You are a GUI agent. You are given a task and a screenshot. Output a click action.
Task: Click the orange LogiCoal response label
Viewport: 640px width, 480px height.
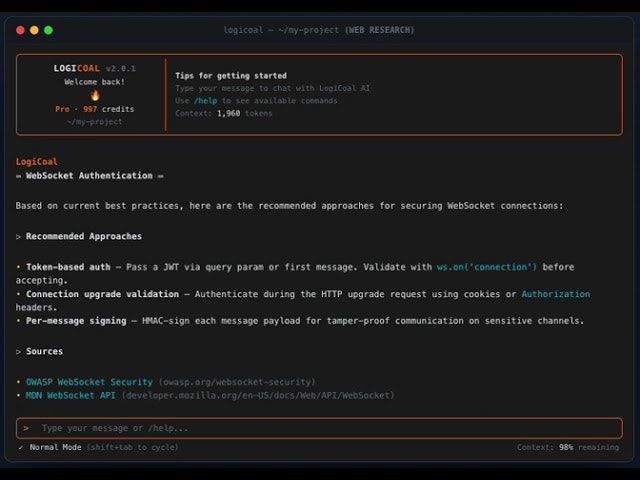click(37, 162)
